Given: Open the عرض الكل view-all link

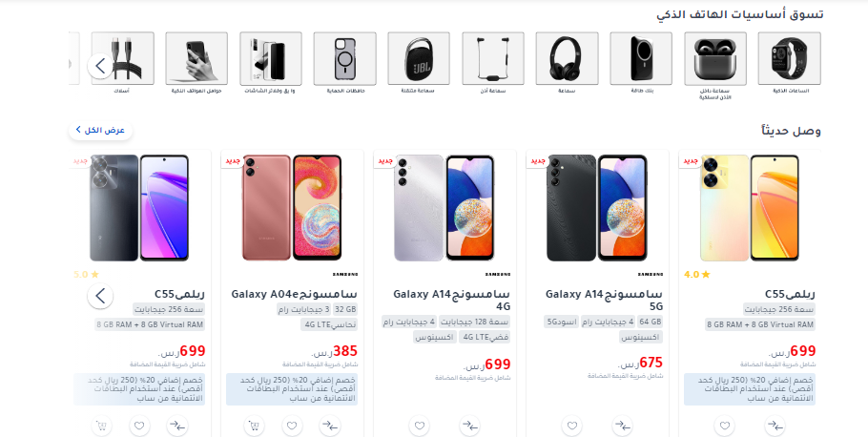Looking at the screenshot, I should 100,130.
